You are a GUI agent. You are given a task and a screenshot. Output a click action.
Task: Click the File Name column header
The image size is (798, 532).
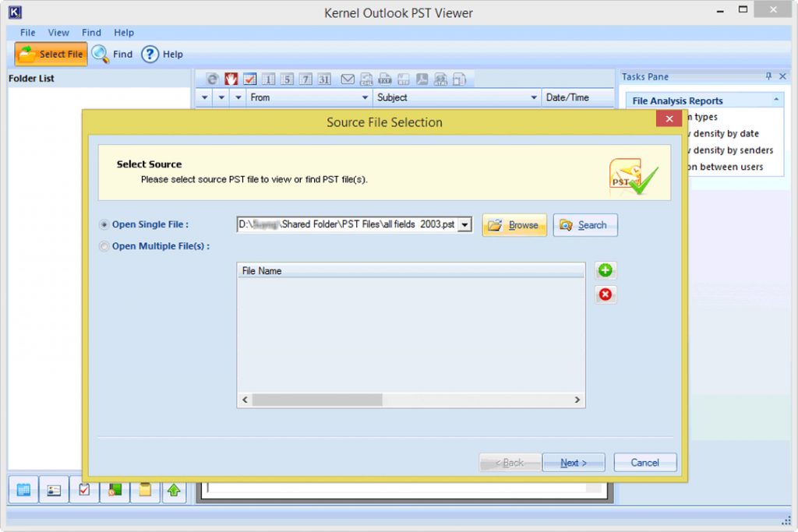pos(411,270)
